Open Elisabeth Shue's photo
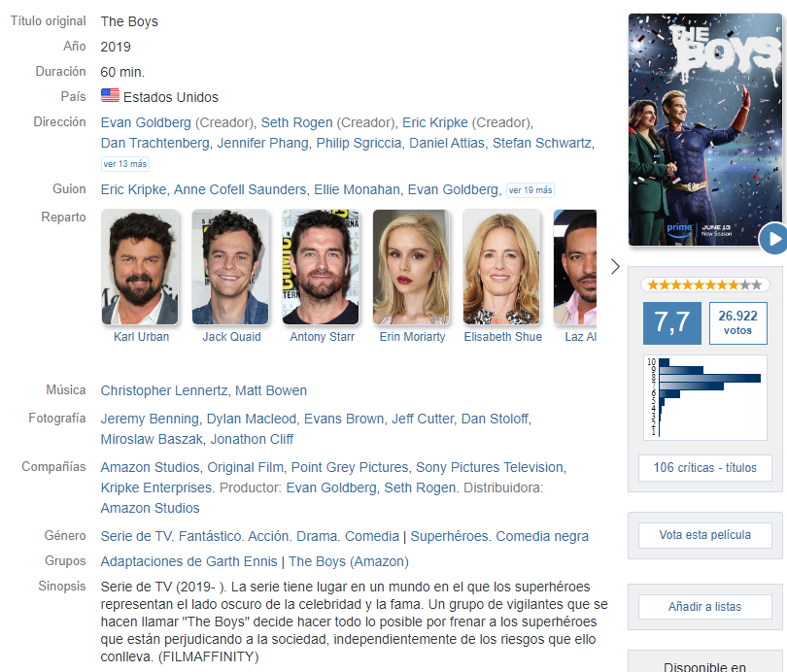The height and width of the screenshot is (672, 787). tap(501, 267)
